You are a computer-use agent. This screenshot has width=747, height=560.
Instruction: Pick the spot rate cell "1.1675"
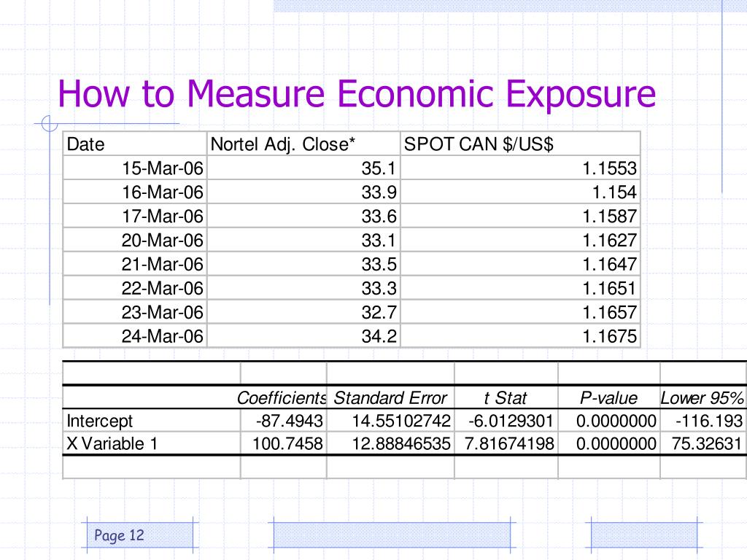pyautogui.click(x=520, y=336)
